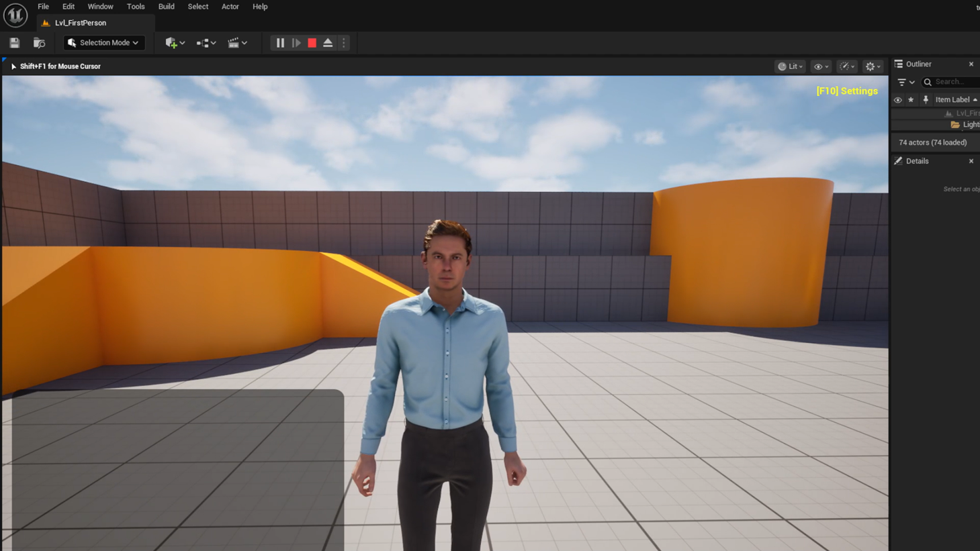
Task: Open the Blueprints node-graph dropdown
Action: pyautogui.click(x=206, y=43)
